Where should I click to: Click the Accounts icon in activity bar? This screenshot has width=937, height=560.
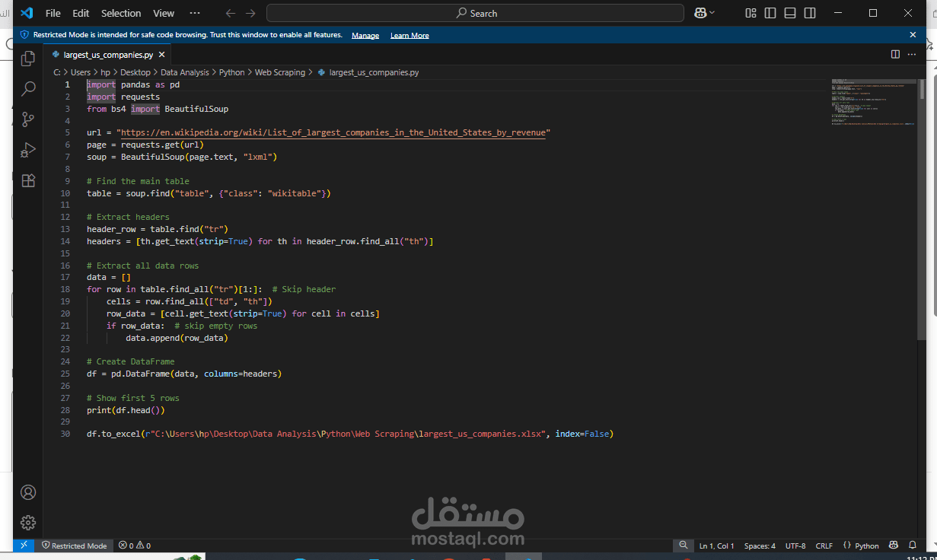click(x=28, y=492)
